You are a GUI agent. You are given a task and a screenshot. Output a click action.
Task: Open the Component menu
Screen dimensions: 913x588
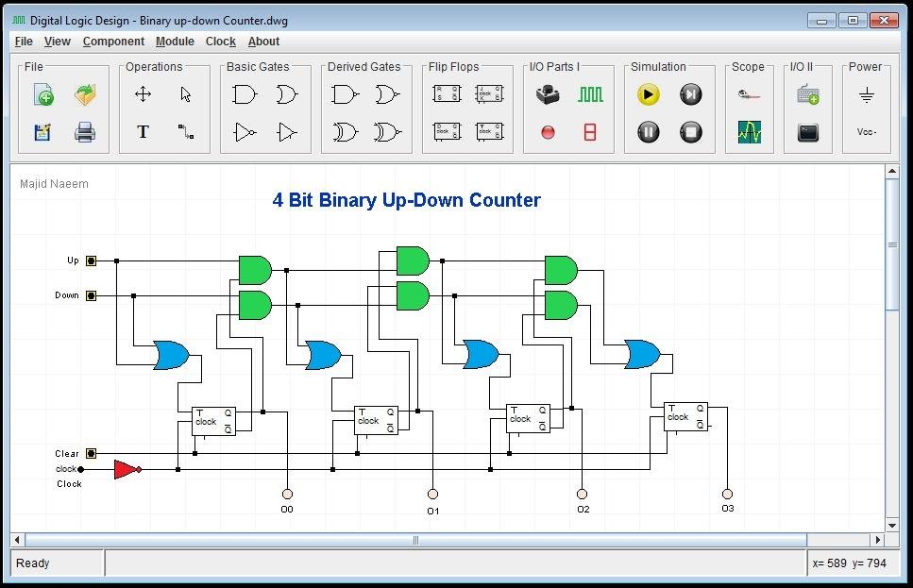click(113, 42)
